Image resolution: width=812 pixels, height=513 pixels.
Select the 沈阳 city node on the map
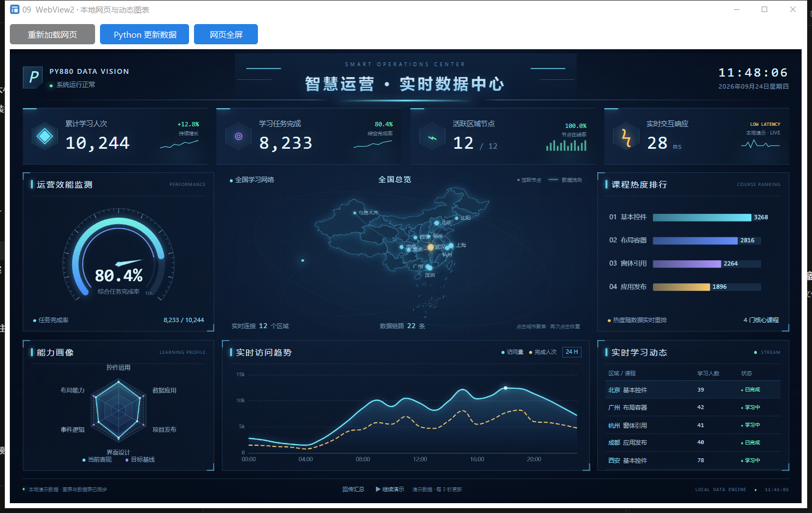pos(458,218)
